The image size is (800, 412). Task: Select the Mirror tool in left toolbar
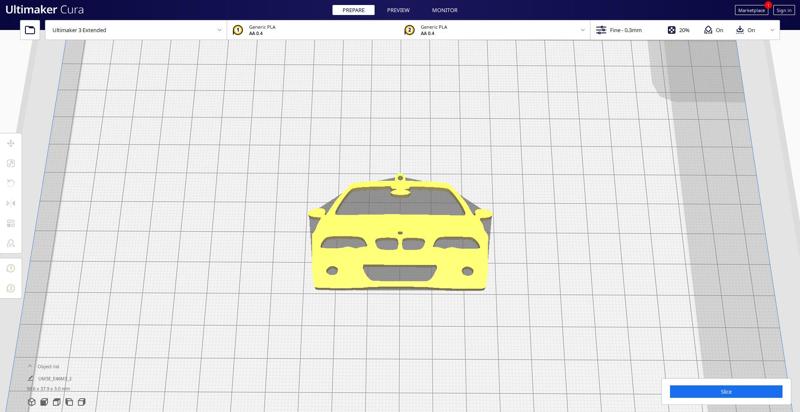coord(11,203)
